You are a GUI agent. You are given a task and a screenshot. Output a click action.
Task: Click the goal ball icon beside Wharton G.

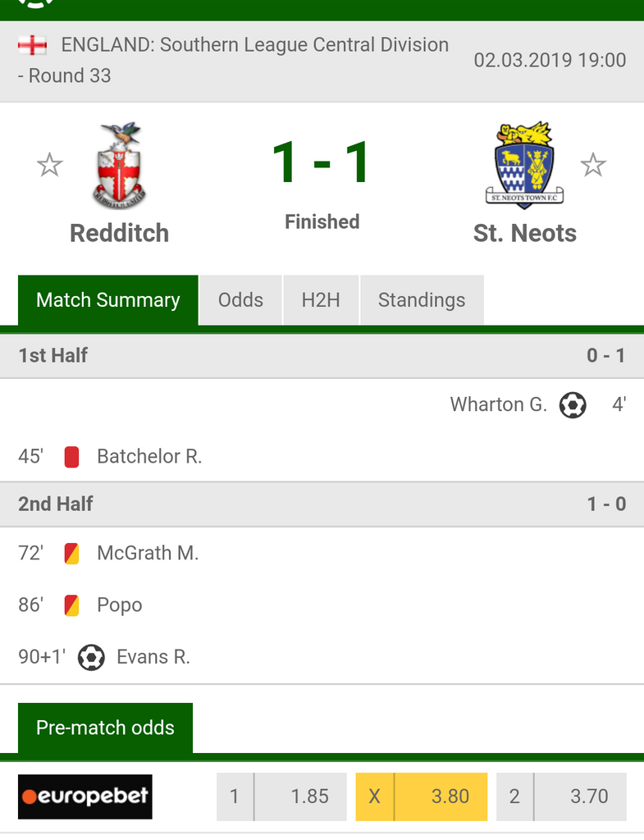coord(573,404)
